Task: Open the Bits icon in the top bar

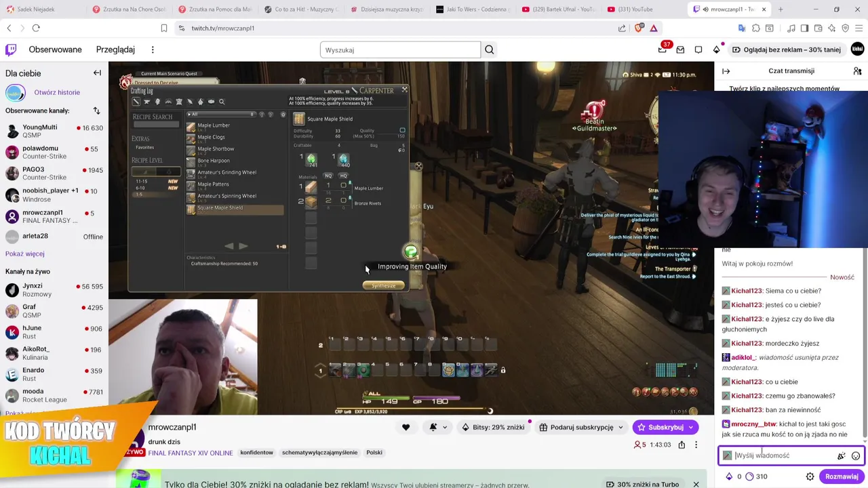Action: pyautogui.click(x=716, y=49)
